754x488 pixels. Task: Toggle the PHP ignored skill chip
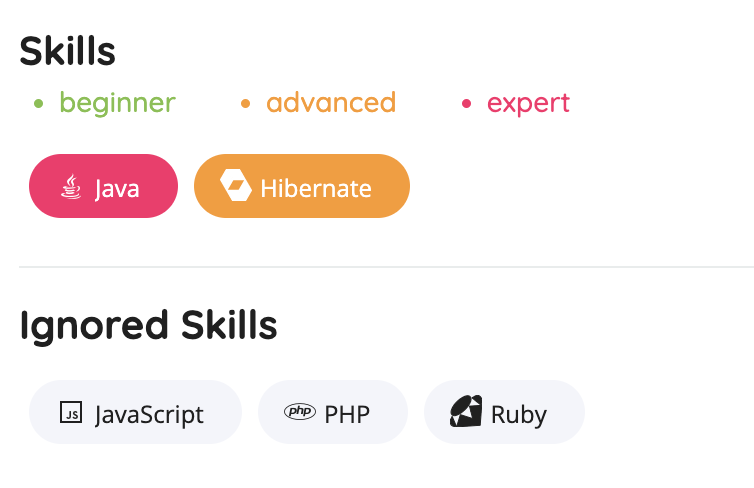click(332, 412)
